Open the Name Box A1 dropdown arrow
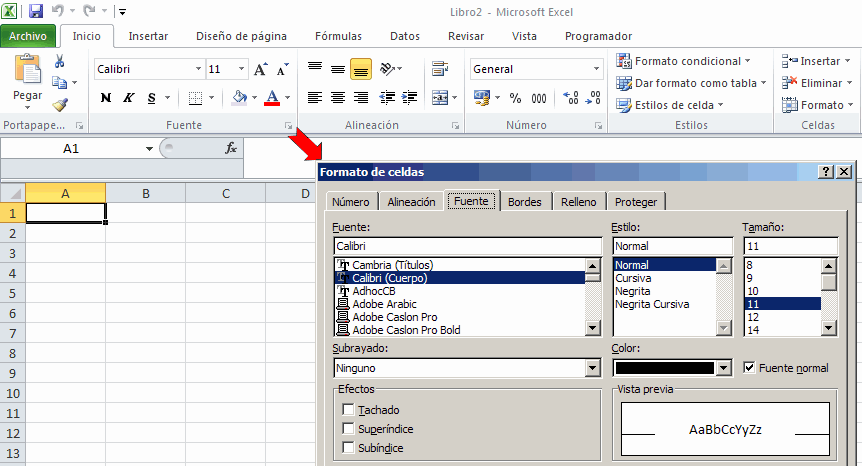The height and width of the screenshot is (466, 862). pos(149,148)
